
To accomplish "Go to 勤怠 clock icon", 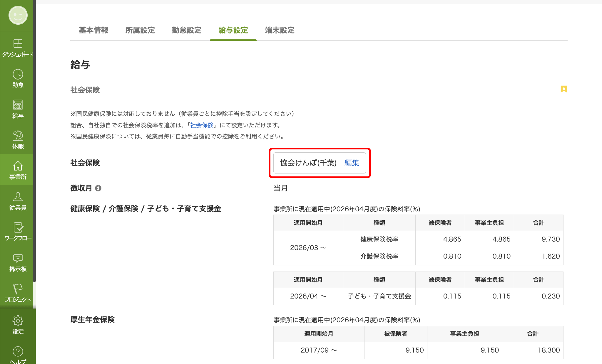I will point(18,75).
